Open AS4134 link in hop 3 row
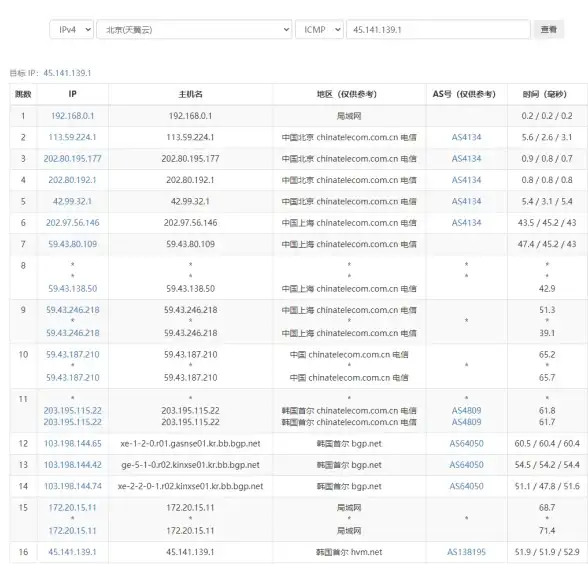This screenshot has height=564, width=588. coord(466,159)
